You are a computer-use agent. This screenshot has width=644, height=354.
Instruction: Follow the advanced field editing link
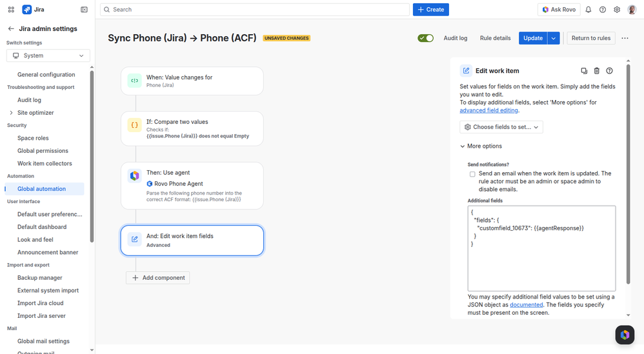[x=488, y=110]
